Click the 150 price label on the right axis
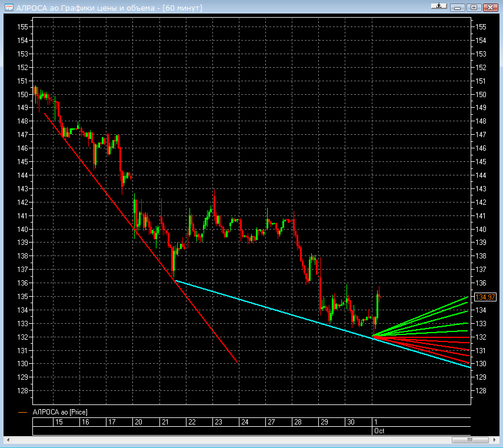 [481, 95]
